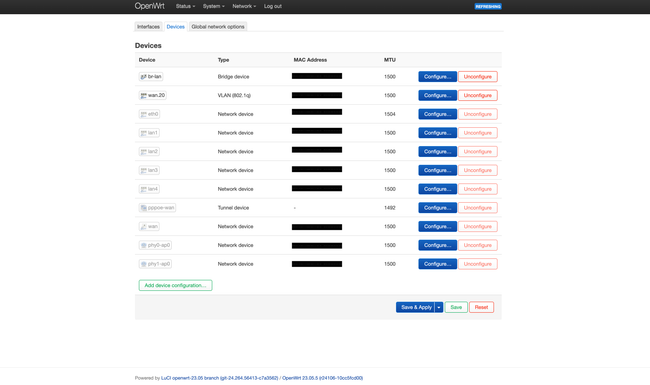Image resolution: width=650 pixels, height=385 pixels.
Task: Click the Refreshing status indicator
Action: (488, 6)
